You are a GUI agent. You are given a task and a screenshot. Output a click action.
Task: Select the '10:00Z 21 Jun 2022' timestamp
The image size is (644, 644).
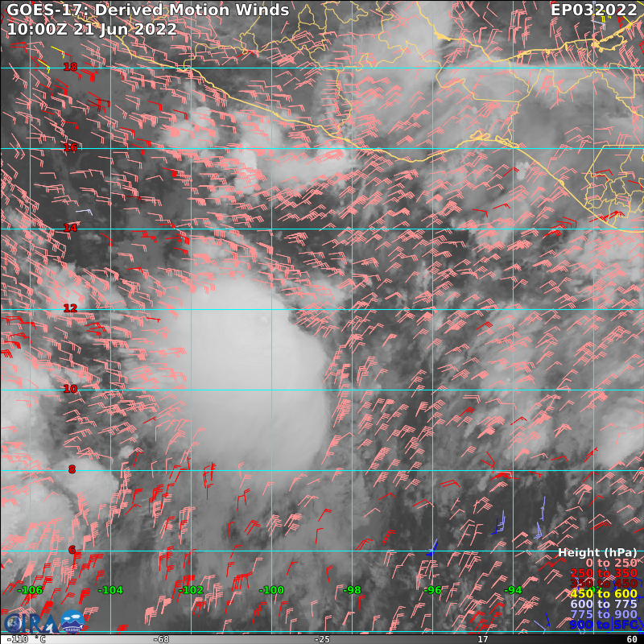[x=92, y=29]
